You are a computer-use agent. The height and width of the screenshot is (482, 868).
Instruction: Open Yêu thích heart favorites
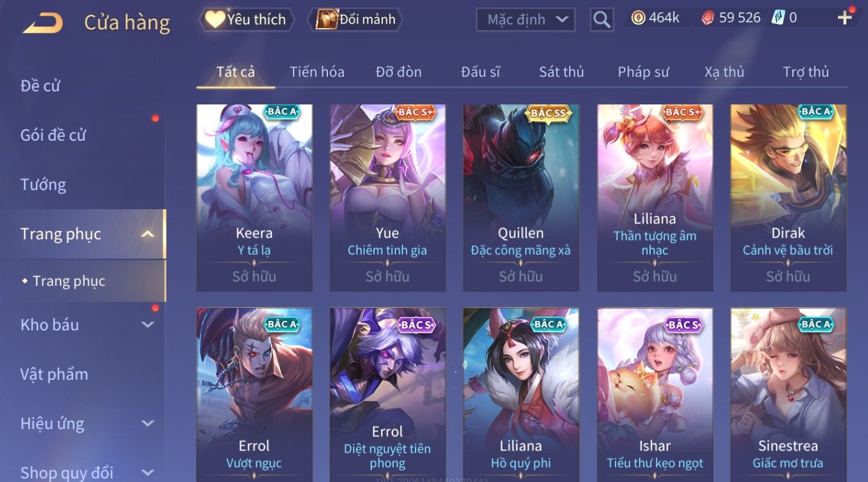click(x=247, y=20)
